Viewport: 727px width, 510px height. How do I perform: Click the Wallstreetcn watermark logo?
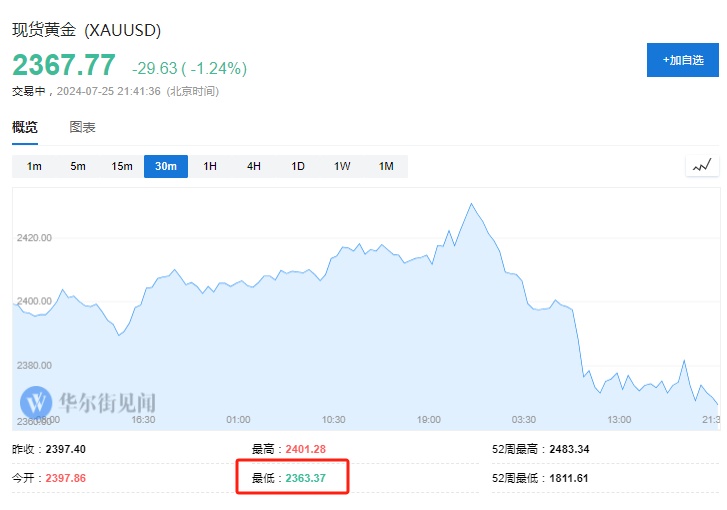tap(88, 403)
